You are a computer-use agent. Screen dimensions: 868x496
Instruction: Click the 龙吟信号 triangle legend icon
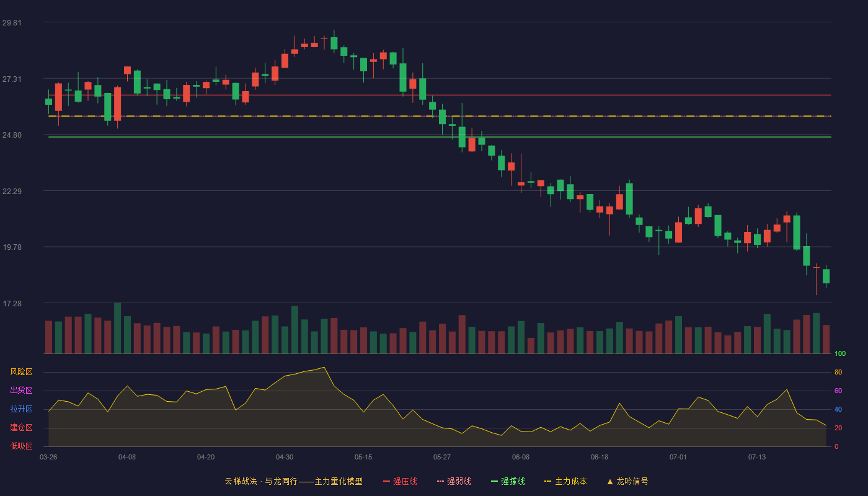[610, 481]
